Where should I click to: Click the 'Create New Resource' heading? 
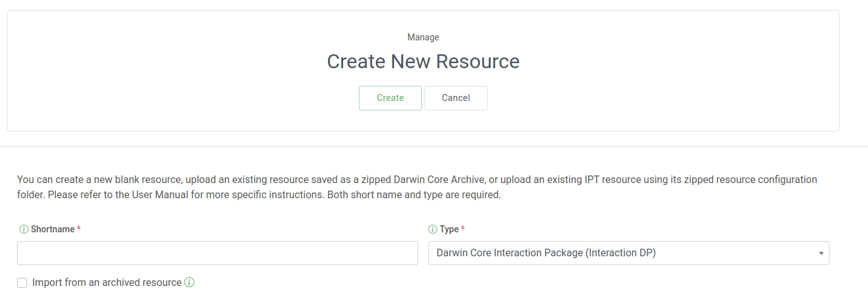coord(423,61)
